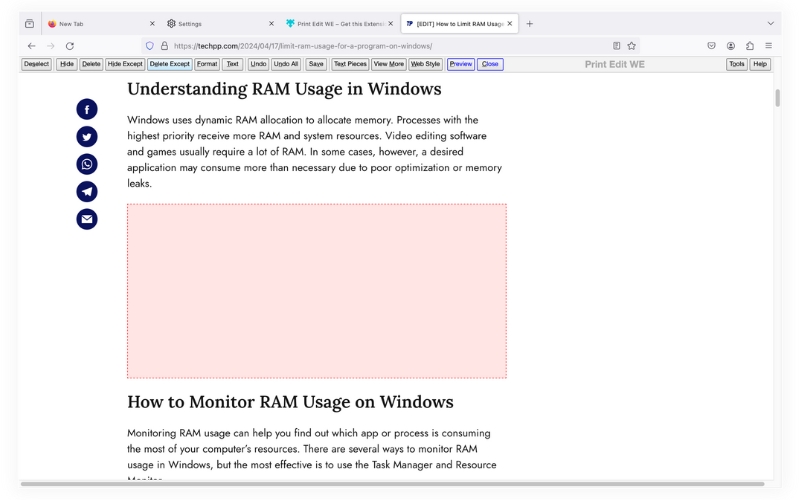This screenshot has width=800, height=500.
Task: Share article via Facebook icon
Action: point(87,109)
